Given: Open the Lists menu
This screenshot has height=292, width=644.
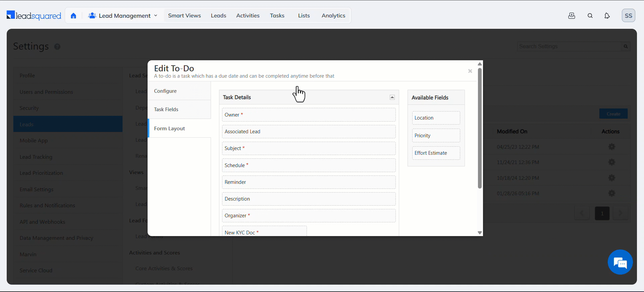Looking at the screenshot, I should pos(304,15).
